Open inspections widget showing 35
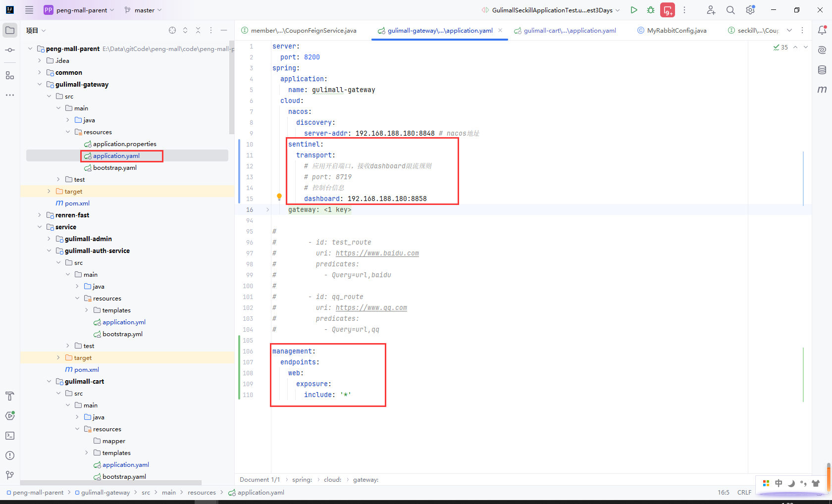The image size is (832, 504). (x=780, y=48)
